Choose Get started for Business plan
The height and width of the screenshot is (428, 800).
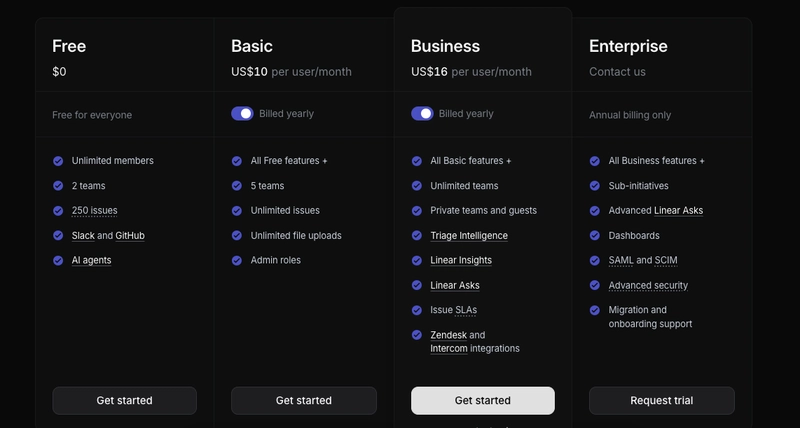pos(482,400)
